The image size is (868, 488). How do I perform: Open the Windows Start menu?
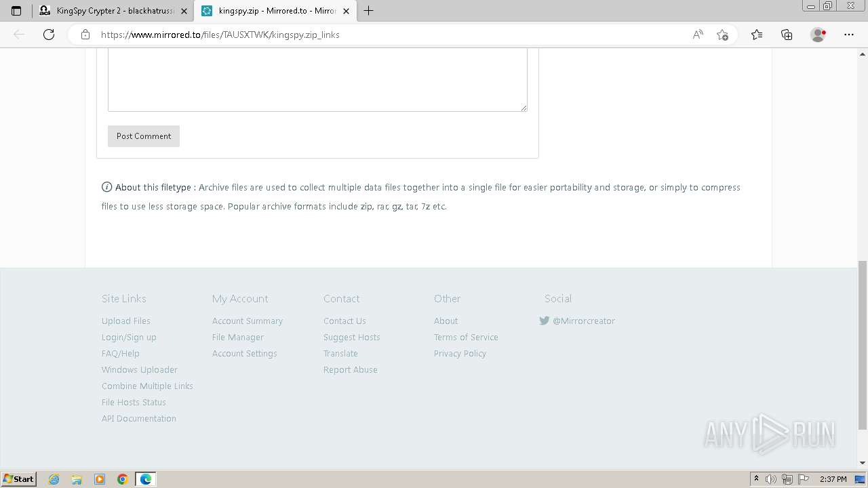point(19,479)
